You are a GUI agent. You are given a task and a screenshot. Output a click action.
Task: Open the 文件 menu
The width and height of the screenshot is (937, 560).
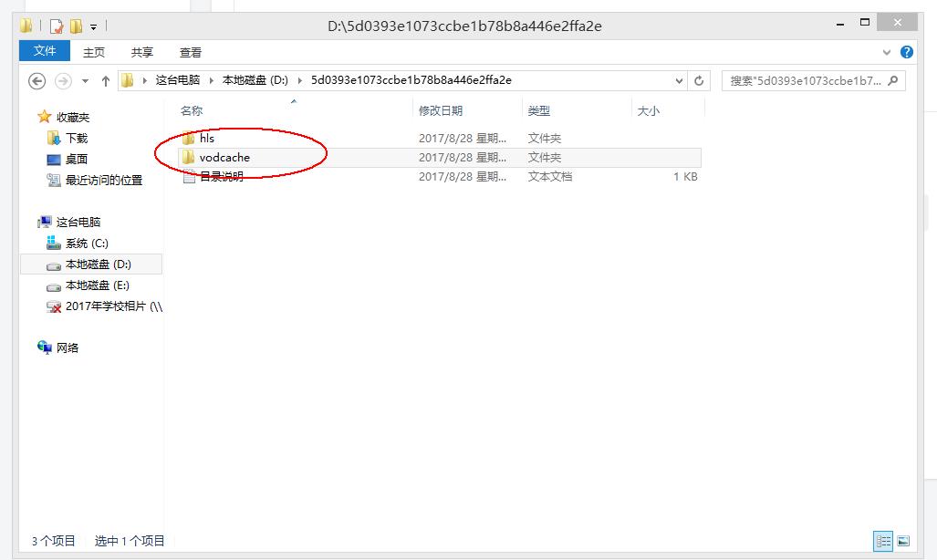44,51
